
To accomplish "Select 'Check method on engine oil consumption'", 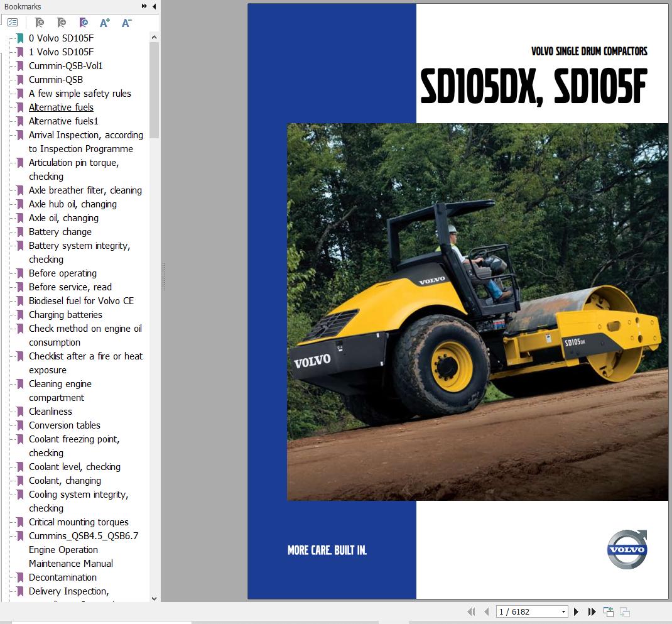I will (85, 336).
